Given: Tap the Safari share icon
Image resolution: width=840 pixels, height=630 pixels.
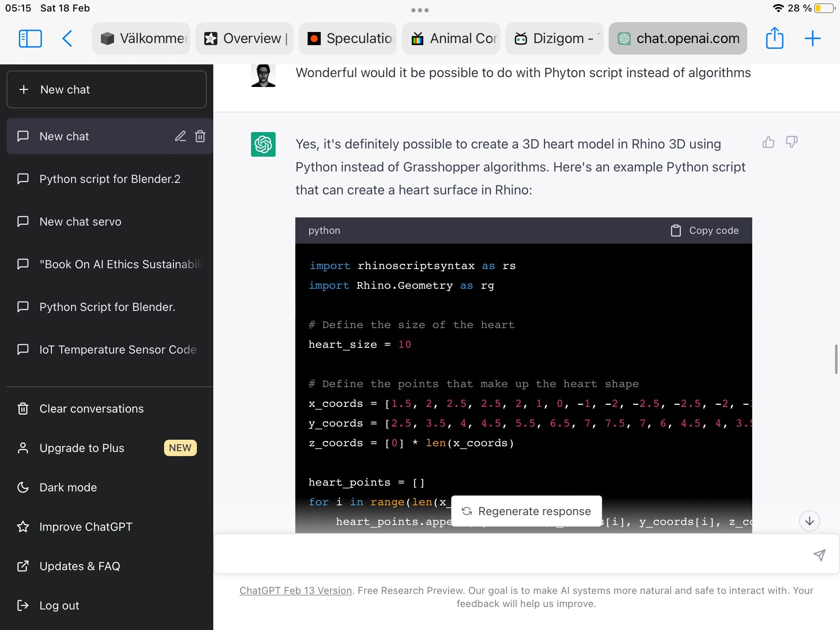Looking at the screenshot, I should point(774,39).
